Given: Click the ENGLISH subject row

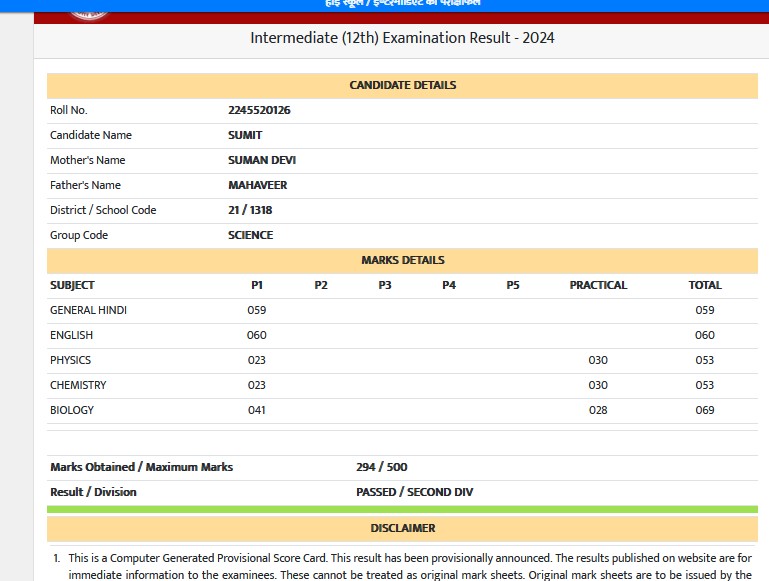Looking at the screenshot, I should (x=403, y=335).
